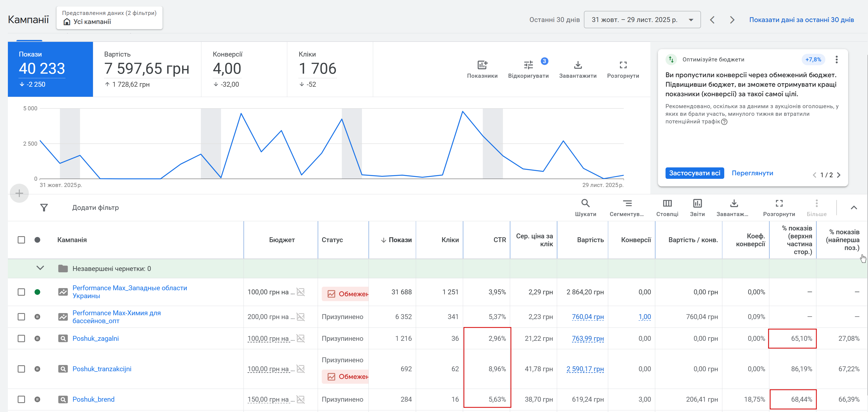Toggle the select-all checkbox in table header

(x=21, y=240)
